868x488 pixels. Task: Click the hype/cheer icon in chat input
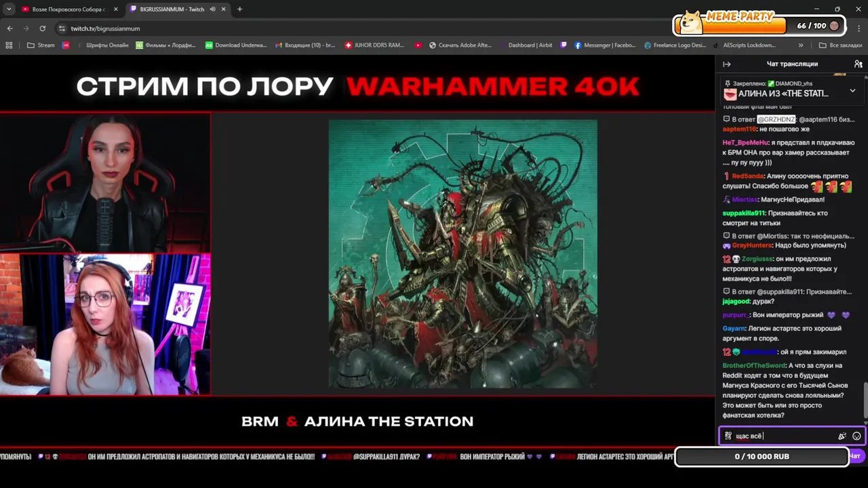[x=842, y=436]
